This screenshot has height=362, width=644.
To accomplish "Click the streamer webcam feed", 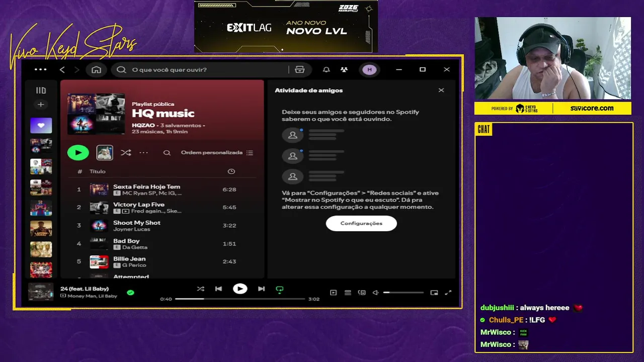I will [x=552, y=58].
